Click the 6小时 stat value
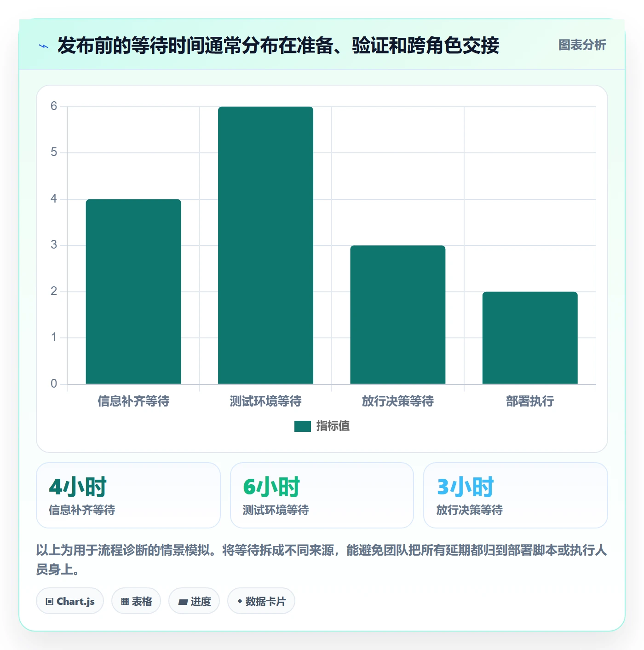This screenshot has height=650, width=644. 271,487
